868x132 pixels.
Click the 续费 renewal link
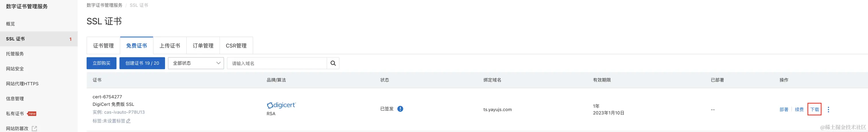pos(799,109)
